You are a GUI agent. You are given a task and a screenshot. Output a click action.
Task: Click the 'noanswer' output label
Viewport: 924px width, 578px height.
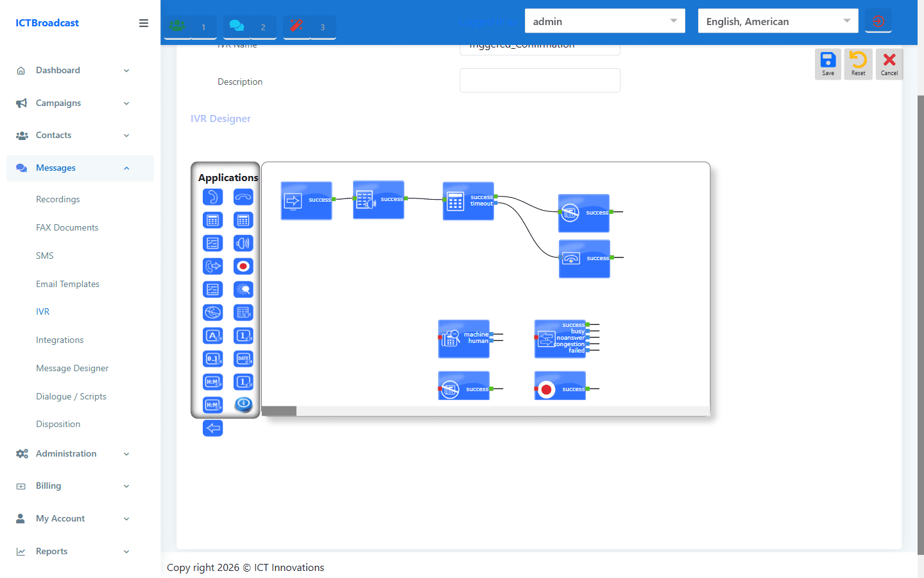pyautogui.click(x=570, y=338)
